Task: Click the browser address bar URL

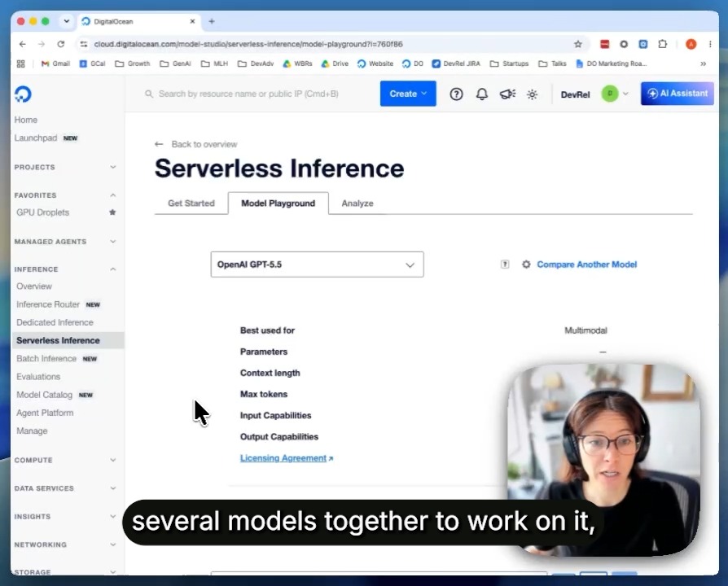Action: (248, 44)
